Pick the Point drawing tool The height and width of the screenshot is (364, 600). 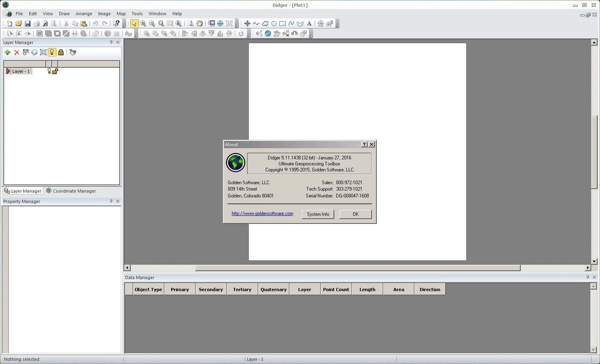247,24
